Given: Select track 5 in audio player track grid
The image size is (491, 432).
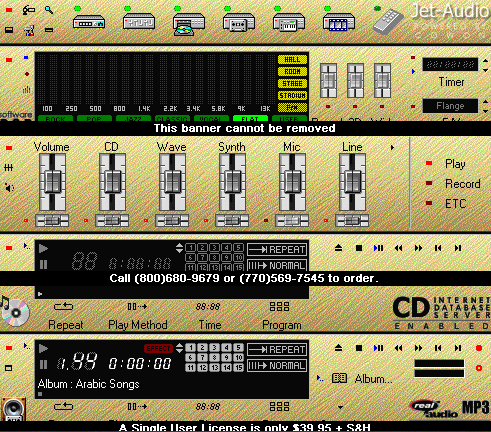Looking at the screenshot, I should point(238,348).
